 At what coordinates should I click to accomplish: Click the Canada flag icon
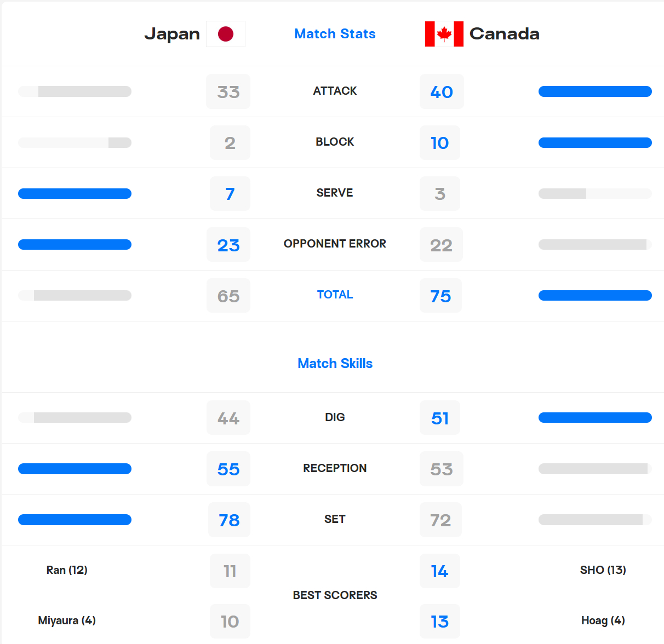(444, 34)
